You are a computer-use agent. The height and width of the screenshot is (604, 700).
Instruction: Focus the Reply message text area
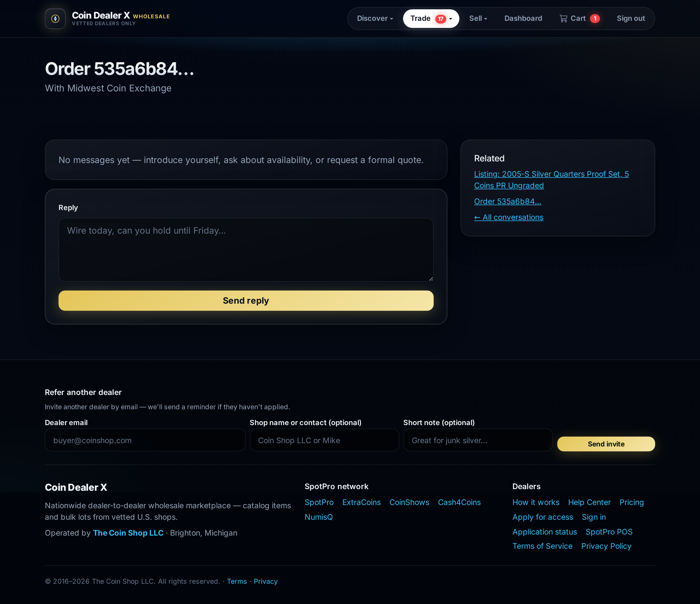[x=246, y=250]
